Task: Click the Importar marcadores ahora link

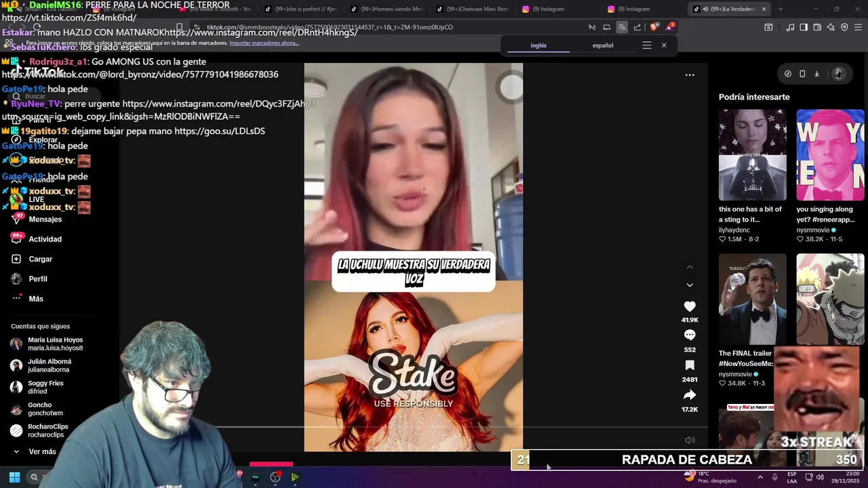Action: click(x=264, y=43)
